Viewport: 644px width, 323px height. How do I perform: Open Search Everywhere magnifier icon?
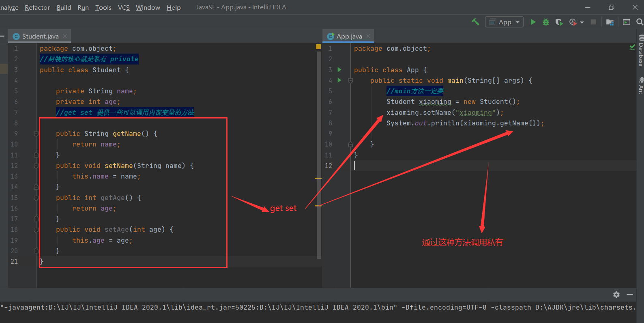pyautogui.click(x=640, y=22)
